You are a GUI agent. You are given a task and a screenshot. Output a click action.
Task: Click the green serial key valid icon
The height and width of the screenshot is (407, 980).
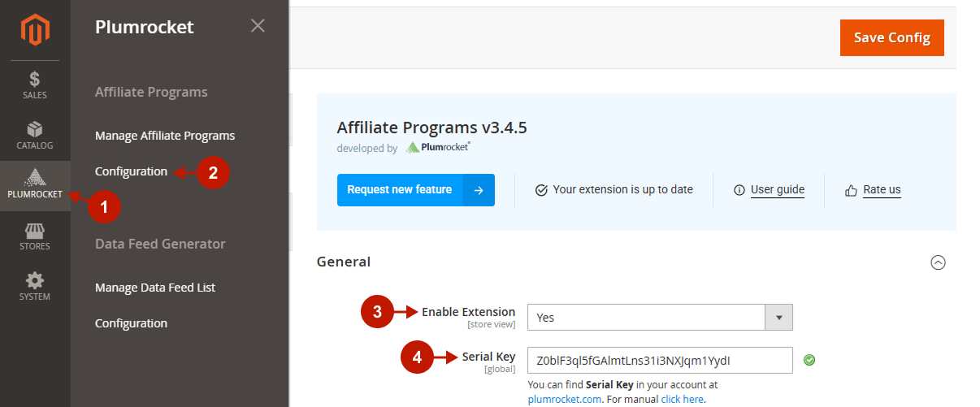[x=809, y=360]
